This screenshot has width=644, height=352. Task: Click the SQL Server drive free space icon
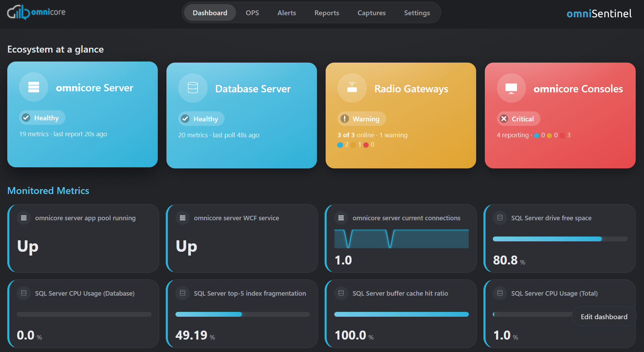point(500,218)
